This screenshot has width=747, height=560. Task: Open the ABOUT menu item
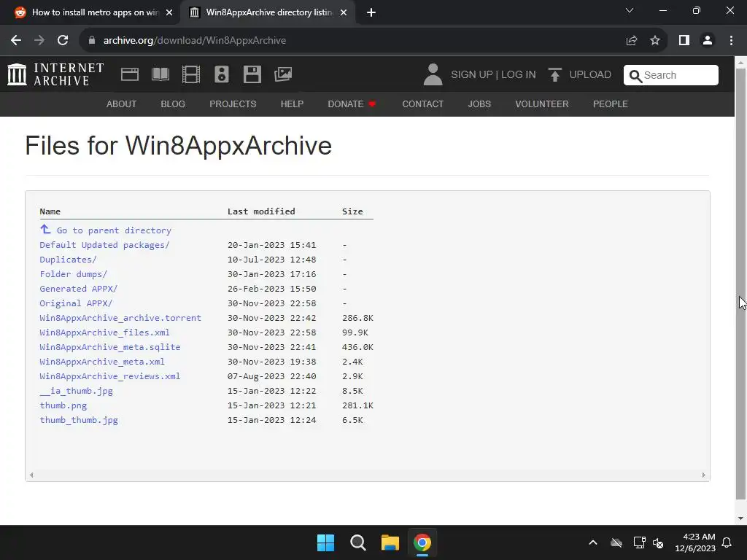point(122,104)
